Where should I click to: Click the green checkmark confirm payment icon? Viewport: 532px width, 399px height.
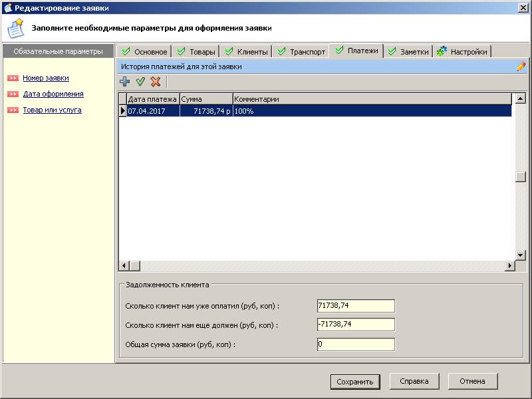tap(140, 82)
